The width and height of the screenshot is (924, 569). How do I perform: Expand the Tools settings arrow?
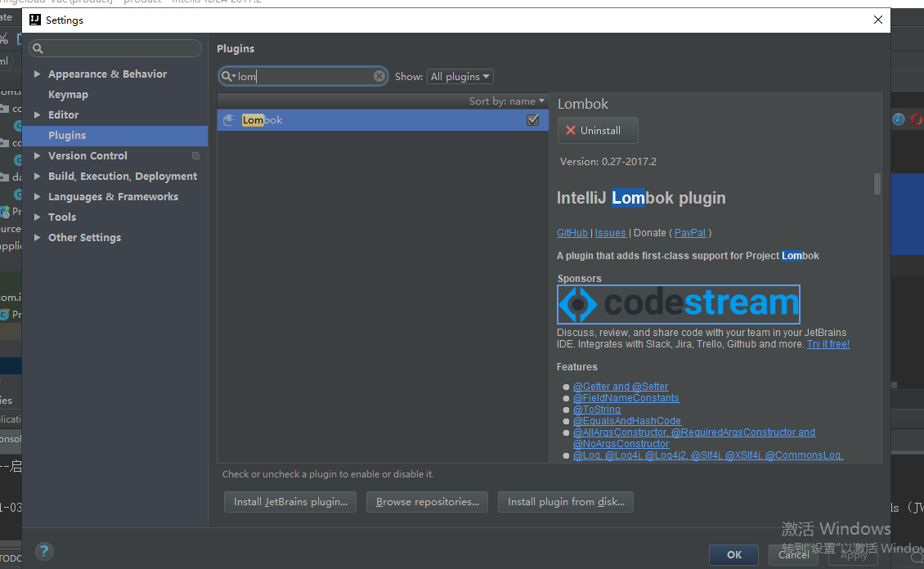click(x=37, y=217)
